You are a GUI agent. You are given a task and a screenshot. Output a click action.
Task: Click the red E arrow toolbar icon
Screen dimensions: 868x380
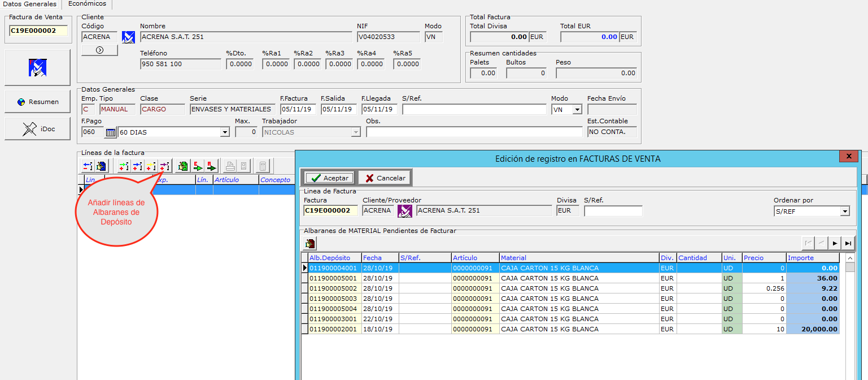pyautogui.click(x=198, y=166)
